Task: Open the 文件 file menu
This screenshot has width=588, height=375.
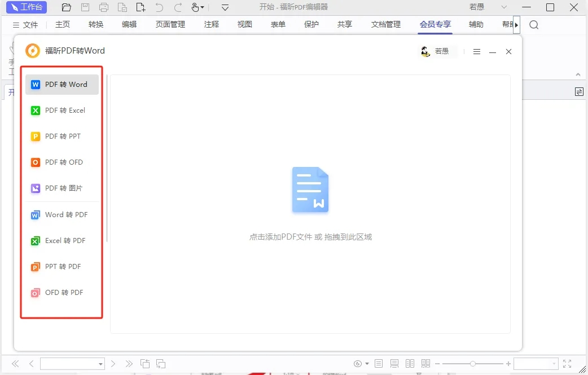Action: coord(25,25)
